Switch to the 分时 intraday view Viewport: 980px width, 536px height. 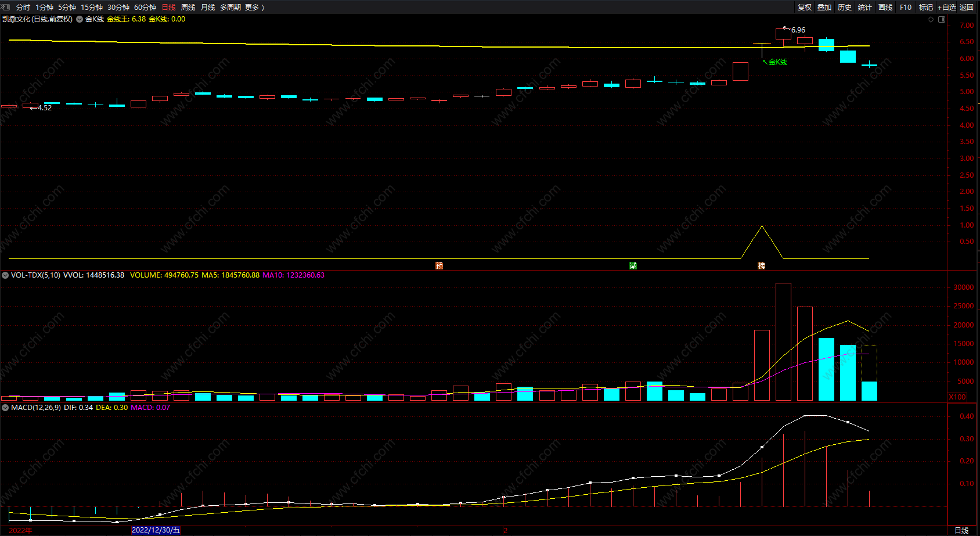click(23, 8)
